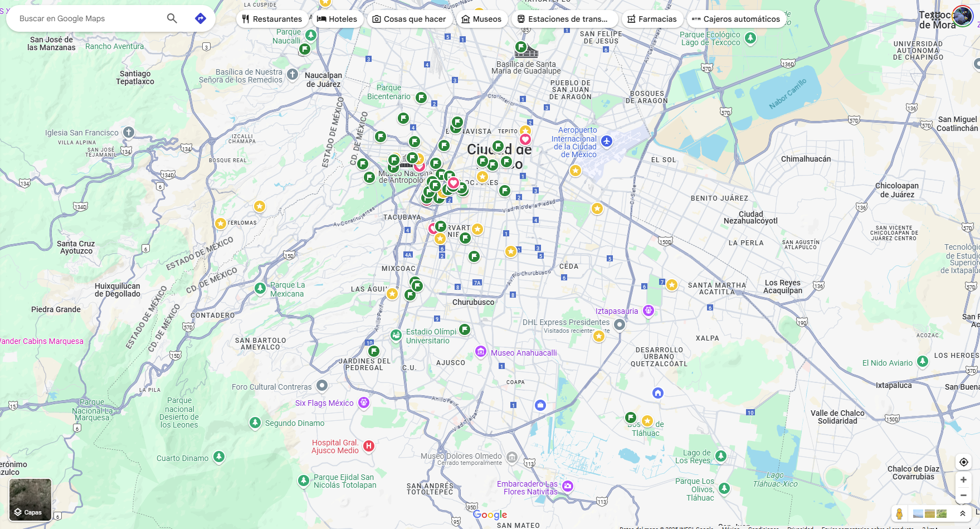Screen dimensions: 980x529
Task: Click the search magnifier icon
Action: 172,18
